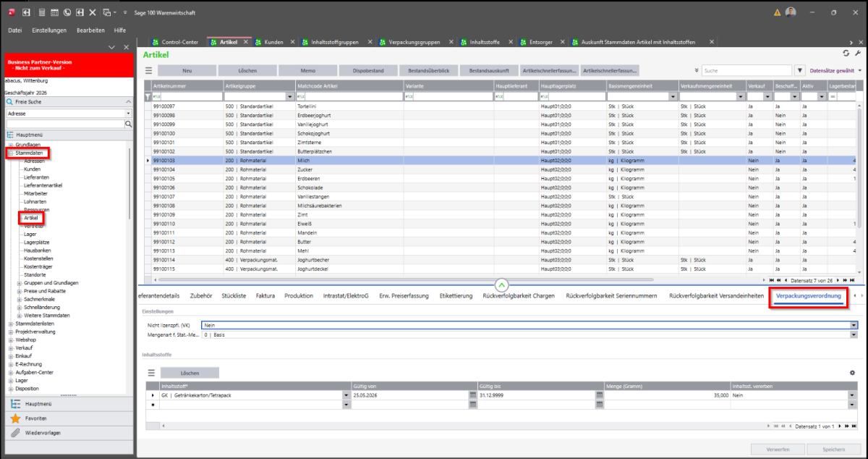Expand additional toolbar buttons with the double chevron

pyautogui.click(x=696, y=70)
